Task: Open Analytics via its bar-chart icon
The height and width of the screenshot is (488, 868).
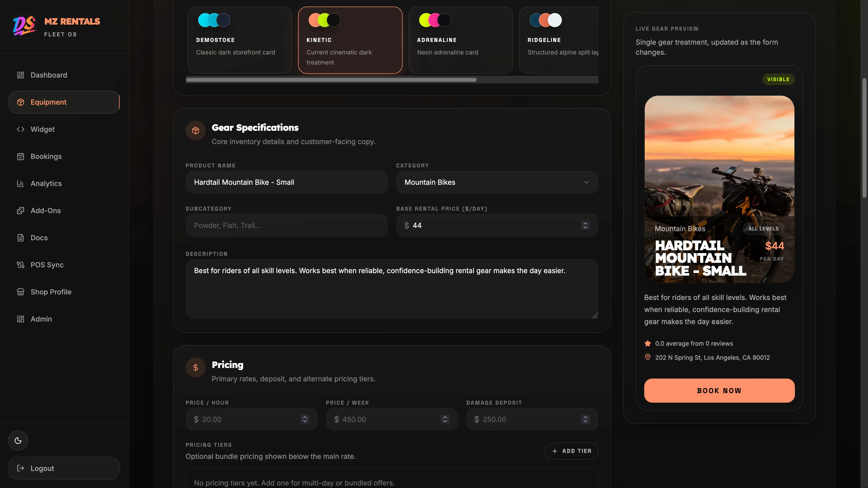Action: tap(21, 184)
